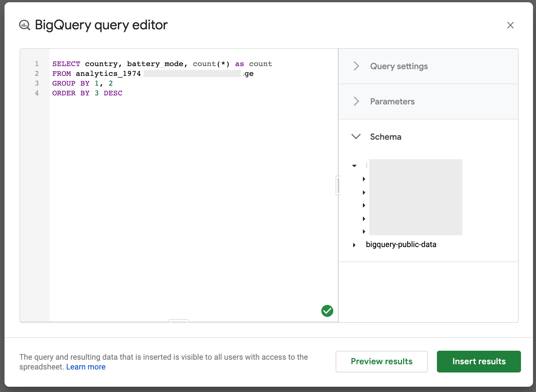Expand the second dataset under the project
The image size is (536, 392).
[x=364, y=193]
